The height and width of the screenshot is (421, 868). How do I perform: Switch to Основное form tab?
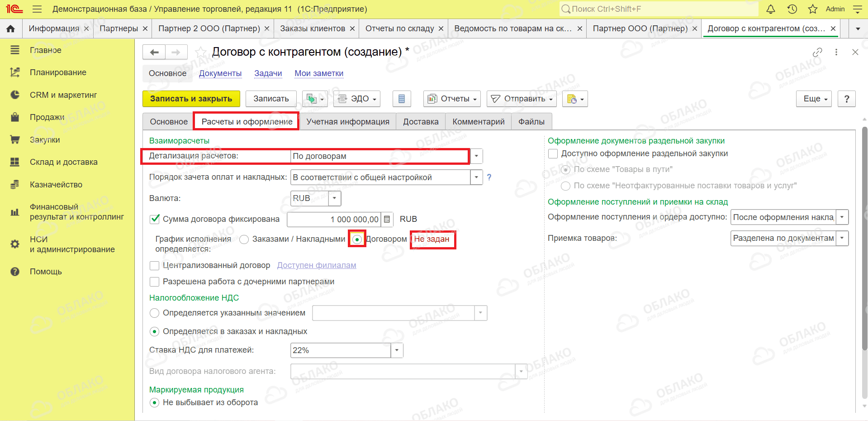point(169,122)
